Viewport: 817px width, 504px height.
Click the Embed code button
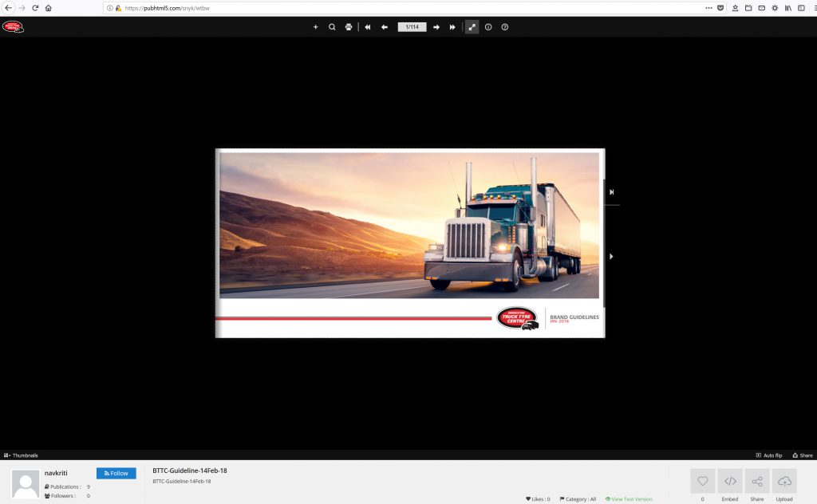(x=730, y=482)
